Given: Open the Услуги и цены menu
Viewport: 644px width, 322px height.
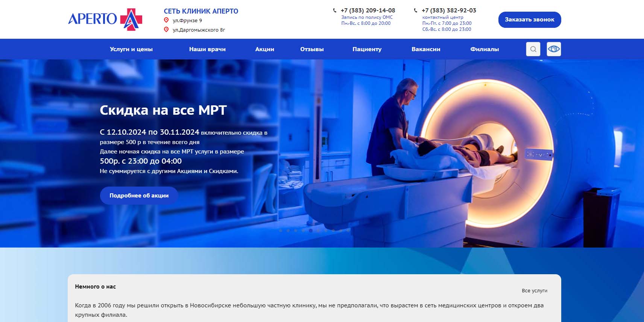Looking at the screenshot, I should (x=131, y=49).
